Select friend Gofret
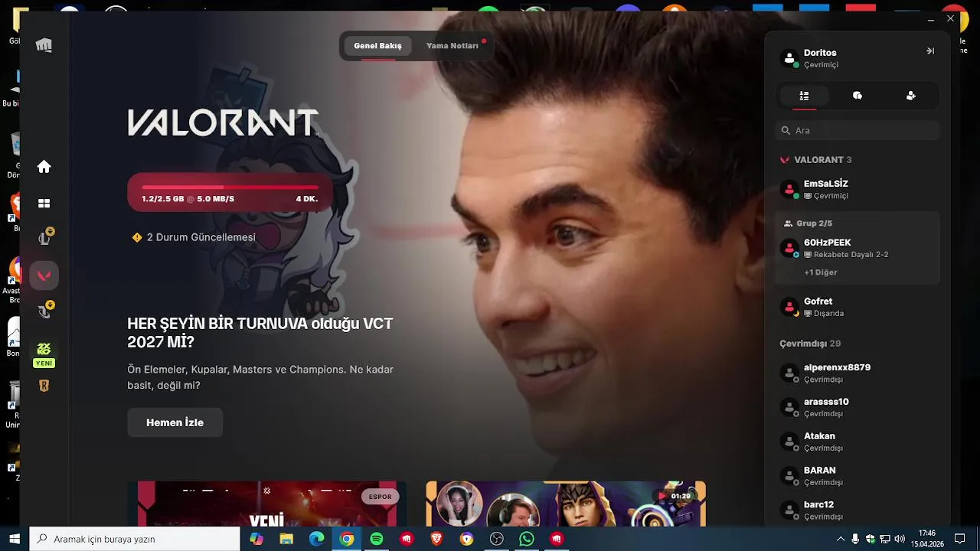The width and height of the screenshot is (980, 551). point(857,307)
